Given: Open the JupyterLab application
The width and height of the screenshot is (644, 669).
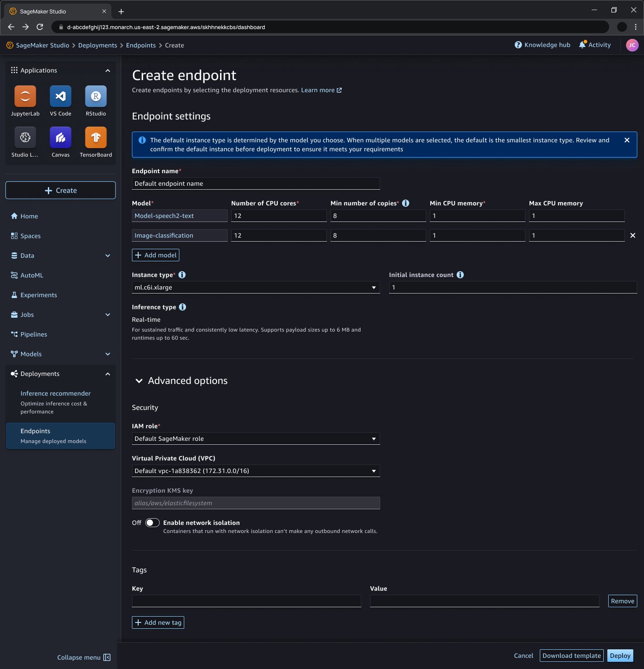Looking at the screenshot, I should coord(25,96).
